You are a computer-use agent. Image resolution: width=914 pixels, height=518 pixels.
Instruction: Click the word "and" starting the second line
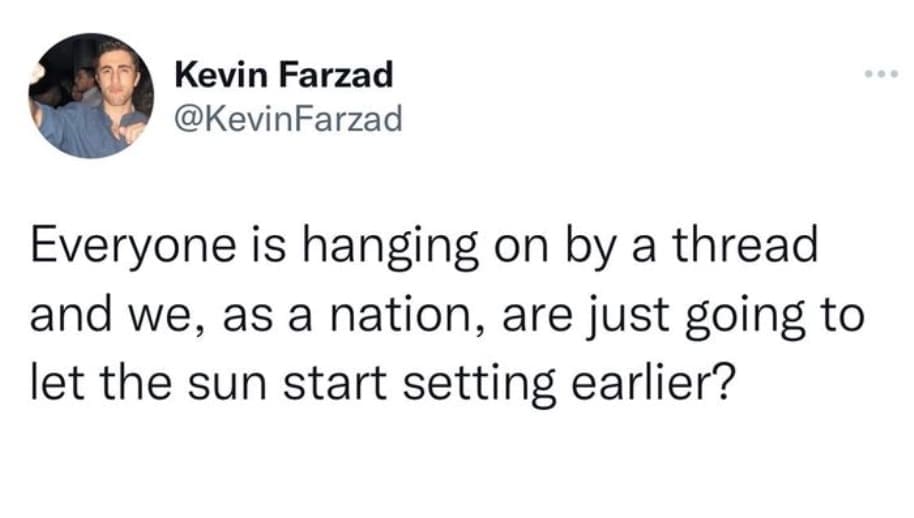coord(66,316)
